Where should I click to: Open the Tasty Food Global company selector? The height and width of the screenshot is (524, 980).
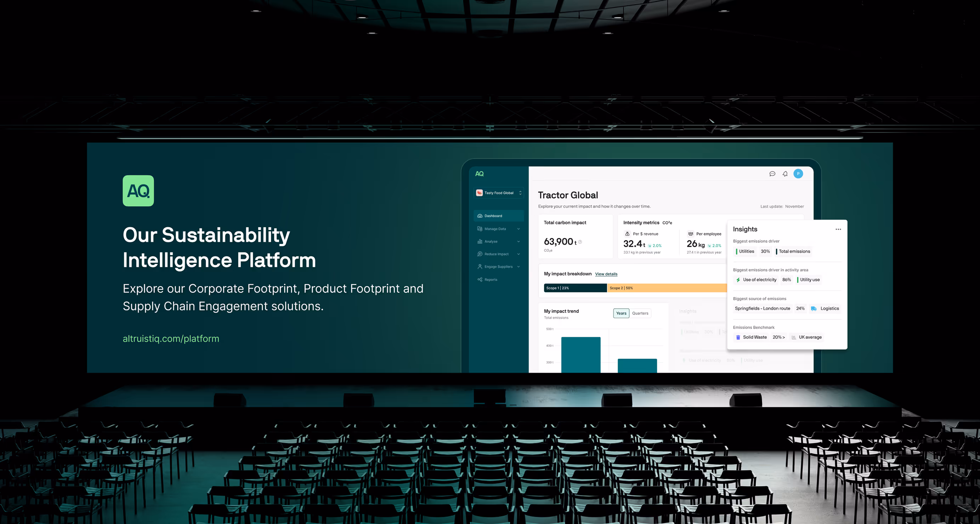[499, 193]
